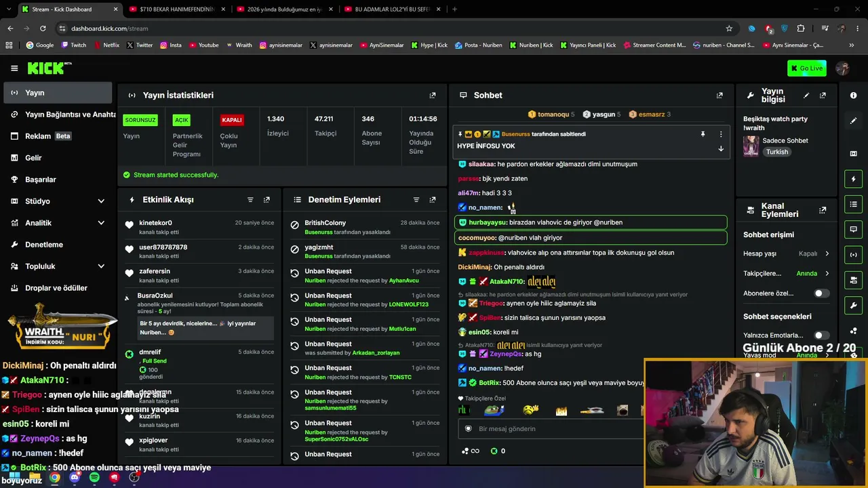Open Başarılar in the sidebar
This screenshot has width=868, height=488.
(x=58, y=180)
